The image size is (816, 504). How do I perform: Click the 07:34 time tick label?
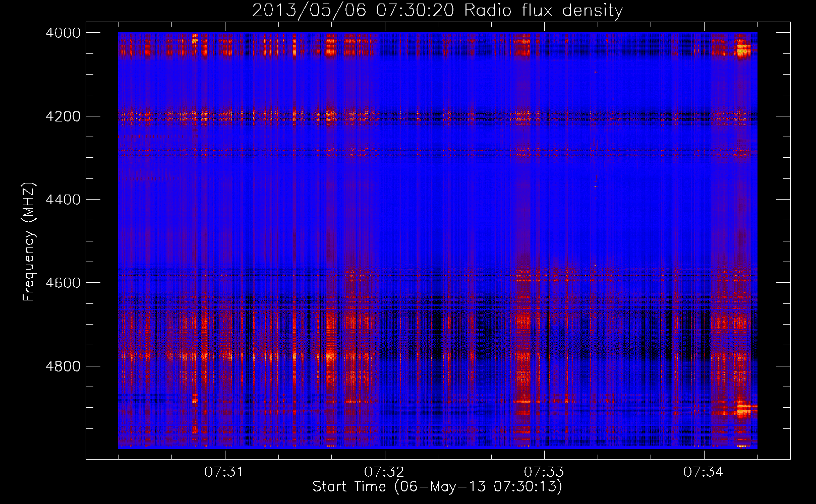coord(703,472)
